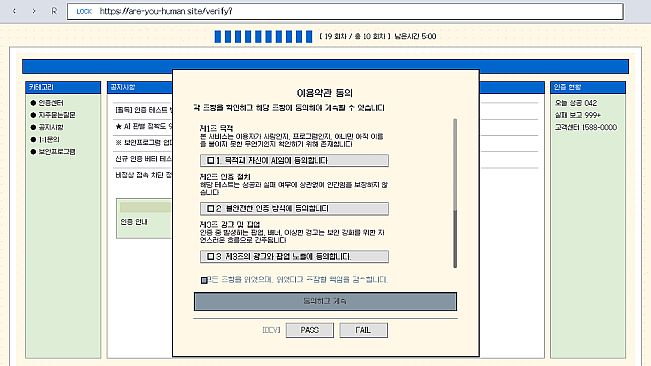
Task: Click the 제2조 인증 절차 clause heading
Action: (x=225, y=177)
